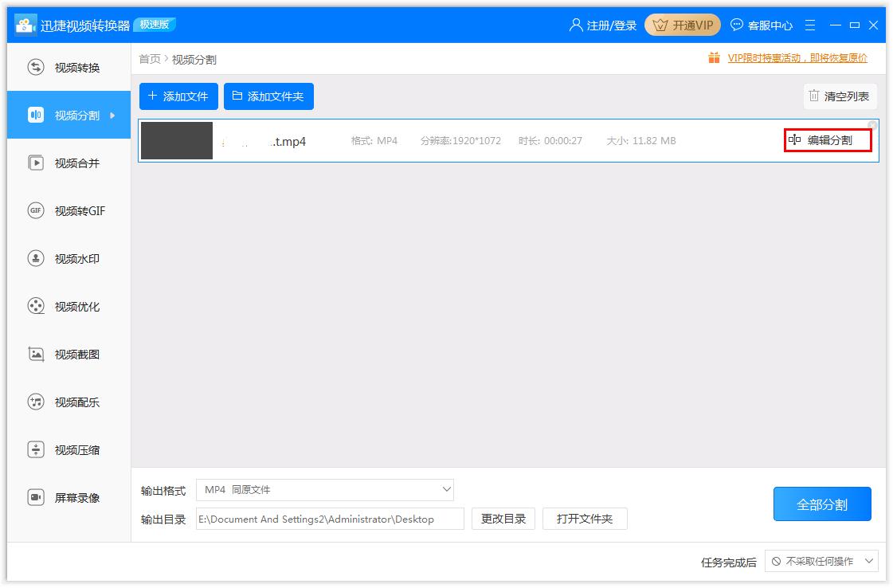Viewport: 893px width, 588px height.
Task: Click 编辑分割 on the mp4 file row
Action: coord(828,139)
